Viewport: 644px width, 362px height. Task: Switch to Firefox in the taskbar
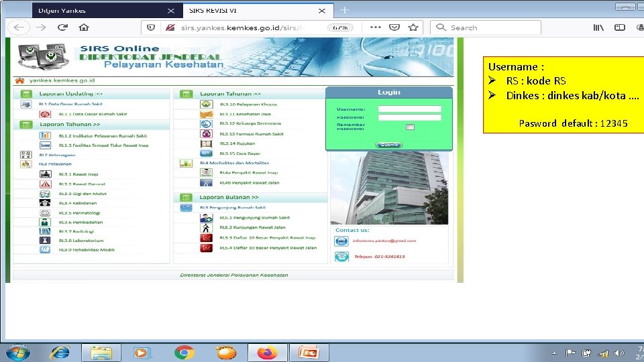pyautogui.click(x=267, y=353)
